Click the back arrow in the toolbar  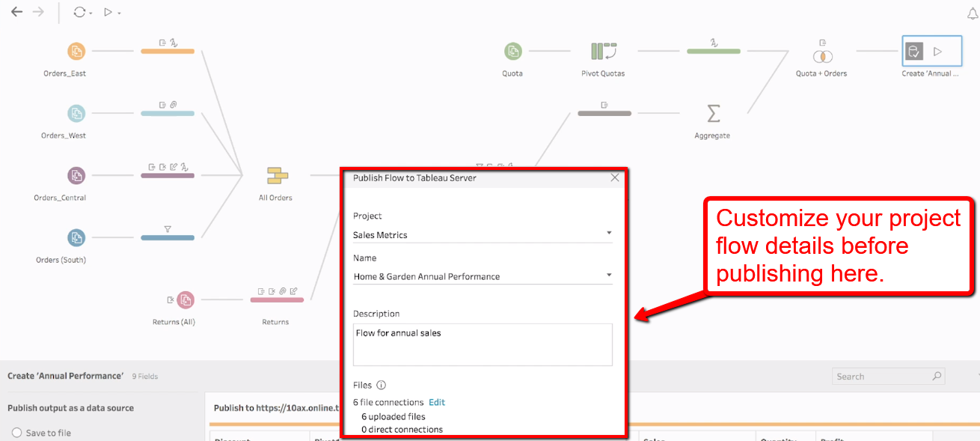16,12
